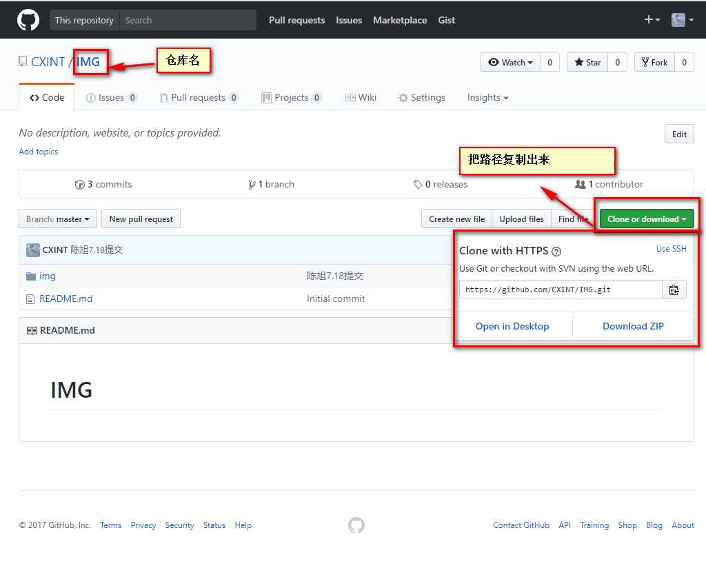Viewport: 706px width, 588px height.
Task: Open the watchers count next to Watch
Action: tap(549, 63)
